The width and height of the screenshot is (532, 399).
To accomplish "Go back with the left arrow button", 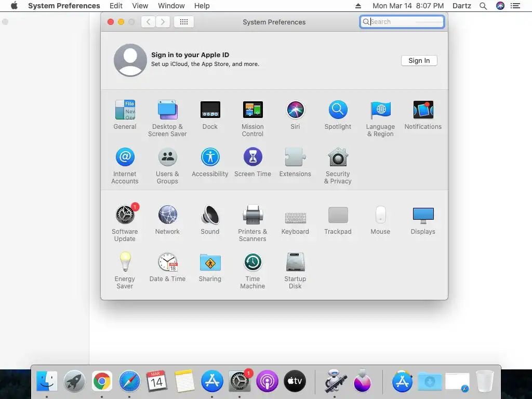I will [148, 22].
